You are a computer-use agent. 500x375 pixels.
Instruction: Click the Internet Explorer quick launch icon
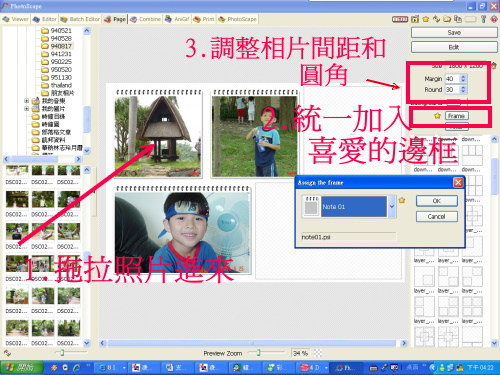77,368
